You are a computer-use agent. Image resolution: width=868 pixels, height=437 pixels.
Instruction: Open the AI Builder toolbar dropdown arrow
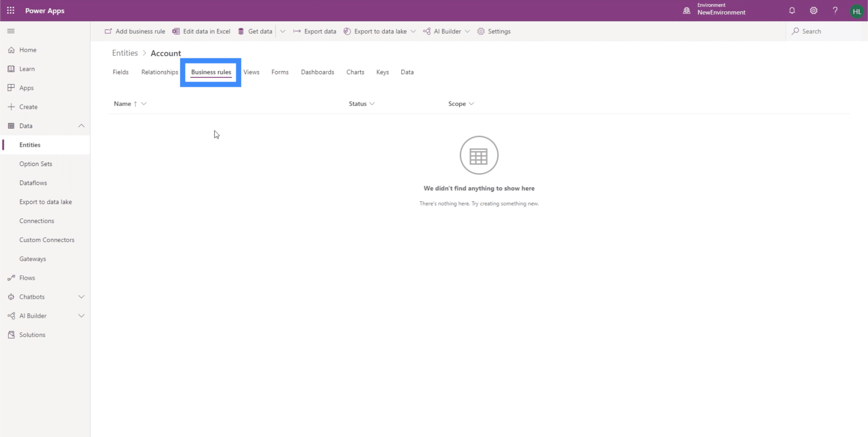(467, 31)
